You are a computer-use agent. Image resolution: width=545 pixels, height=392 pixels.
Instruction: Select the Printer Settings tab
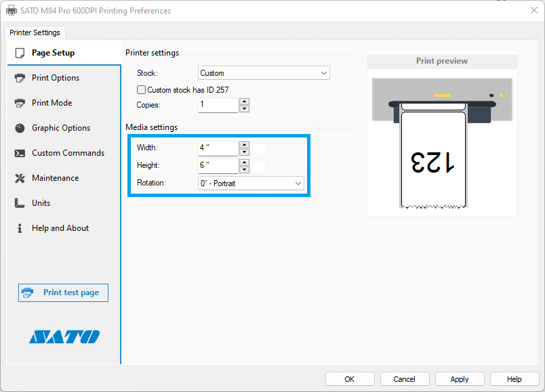click(35, 32)
